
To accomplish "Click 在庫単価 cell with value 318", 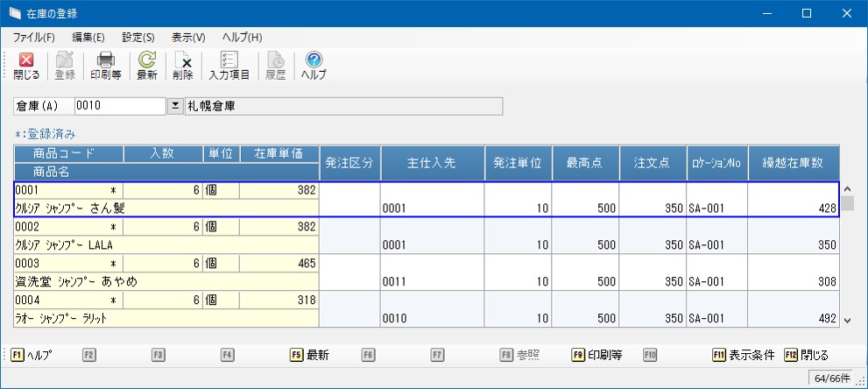I will [x=279, y=300].
